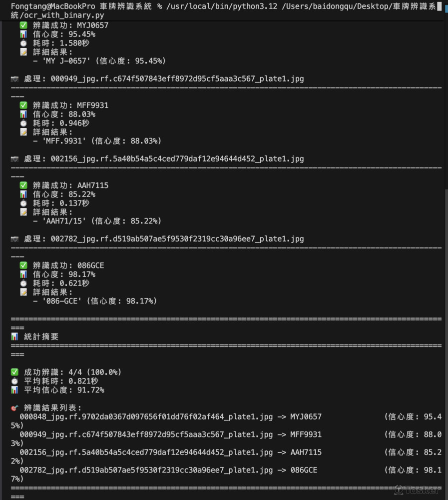The width and height of the screenshot is (448, 500).
Task: Click the target icon beside 辨識結果列表
Action: 14,408
